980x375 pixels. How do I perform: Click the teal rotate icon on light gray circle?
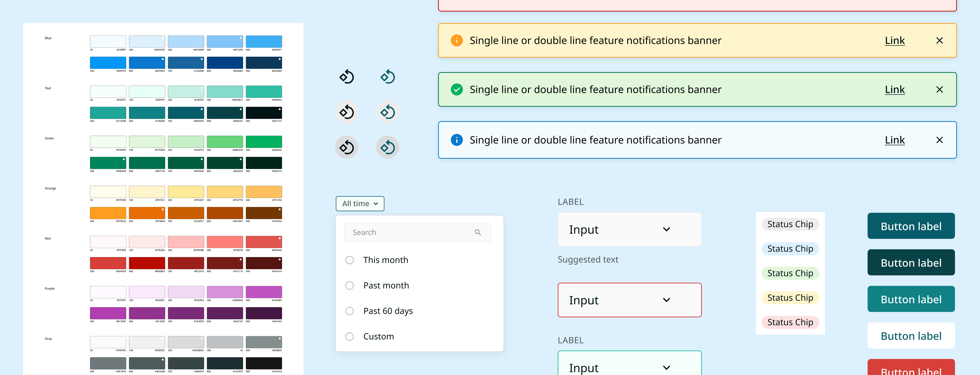click(388, 112)
